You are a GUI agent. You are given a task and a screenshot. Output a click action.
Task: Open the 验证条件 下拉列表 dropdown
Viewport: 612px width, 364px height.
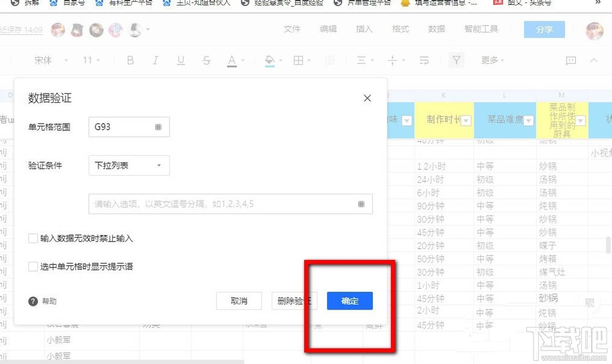[x=129, y=166]
